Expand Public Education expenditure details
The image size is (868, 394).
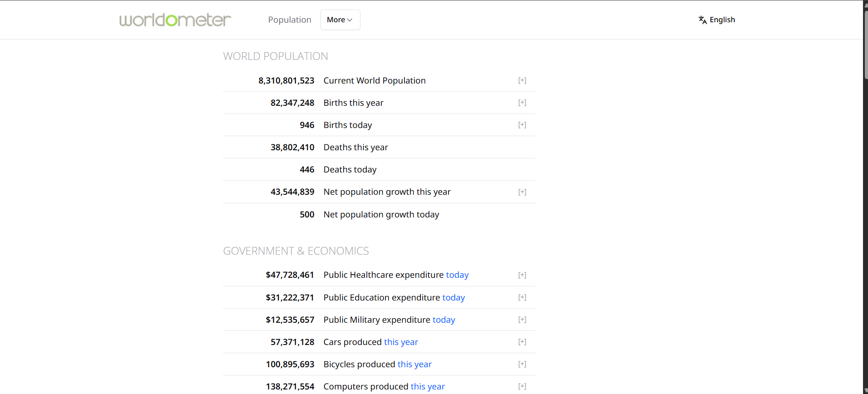522,297
